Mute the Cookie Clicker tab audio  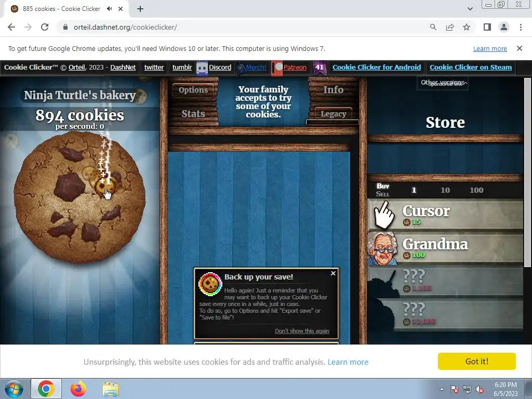click(x=109, y=9)
